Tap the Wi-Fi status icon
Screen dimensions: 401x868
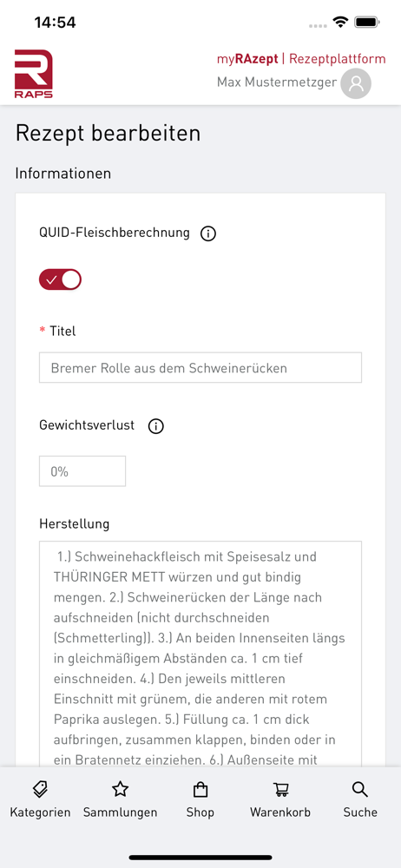click(339, 23)
